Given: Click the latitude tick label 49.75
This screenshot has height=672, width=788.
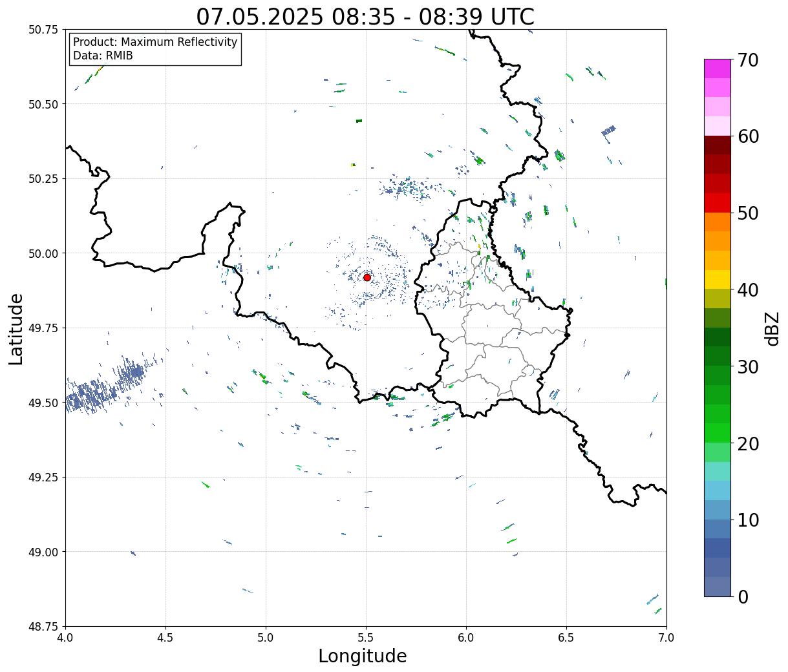Looking at the screenshot, I should 43,328.
